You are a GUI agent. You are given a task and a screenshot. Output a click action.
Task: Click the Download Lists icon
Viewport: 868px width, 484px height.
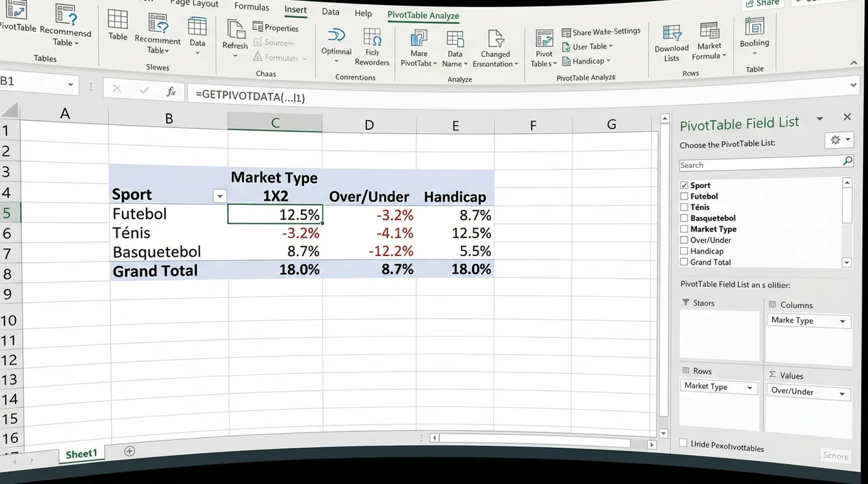[x=672, y=34]
